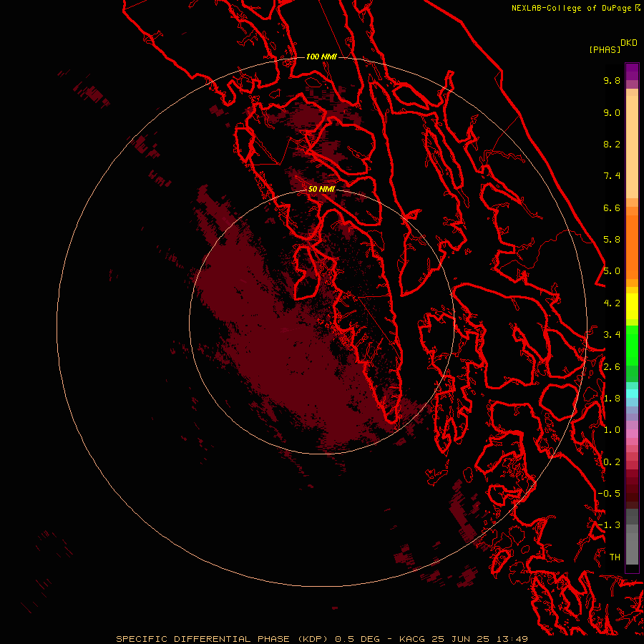Click the 0.2 scale value
This screenshot has height=644, width=644.
click(x=612, y=462)
